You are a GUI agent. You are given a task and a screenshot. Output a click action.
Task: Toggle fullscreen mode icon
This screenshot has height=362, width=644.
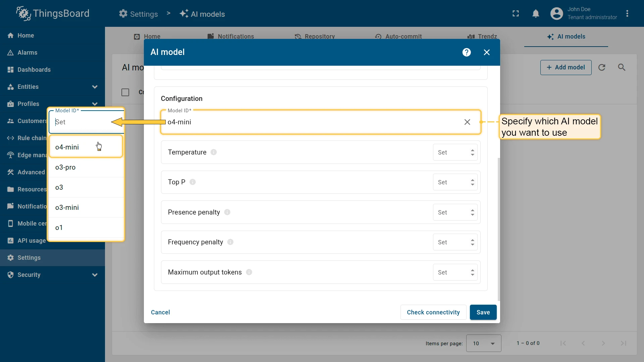[516, 13]
